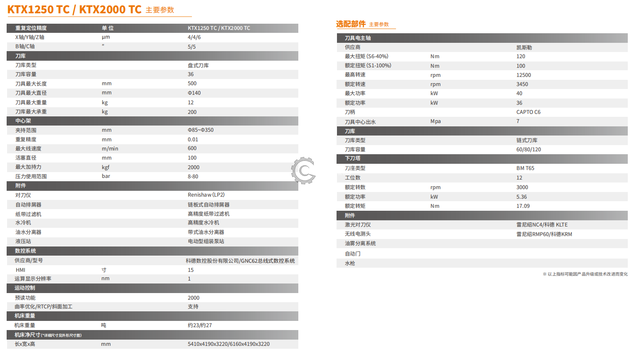Select the "油雾分离系统" label

tap(360, 243)
